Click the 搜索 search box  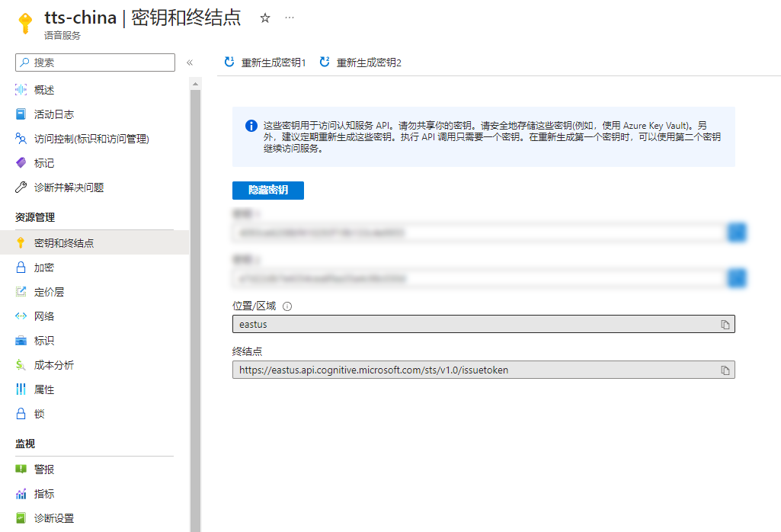pyautogui.click(x=95, y=62)
